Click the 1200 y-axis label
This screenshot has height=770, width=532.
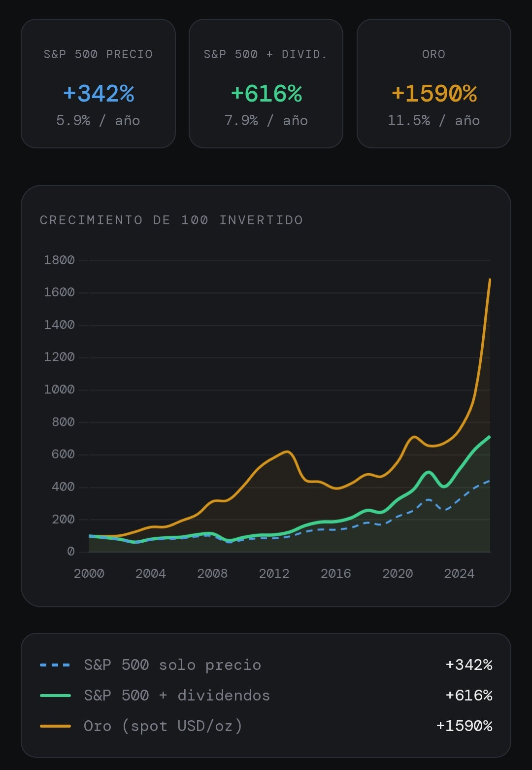[x=60, y=357]
